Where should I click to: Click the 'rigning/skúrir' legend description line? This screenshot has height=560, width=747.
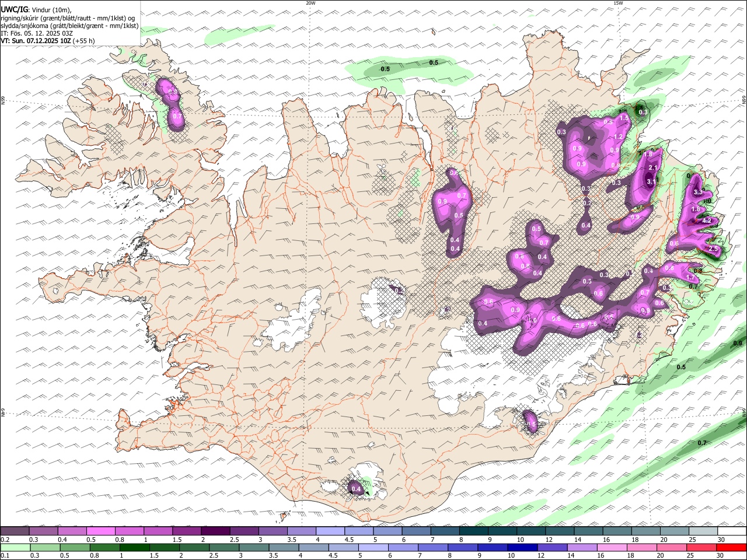(x=68, y=17)
